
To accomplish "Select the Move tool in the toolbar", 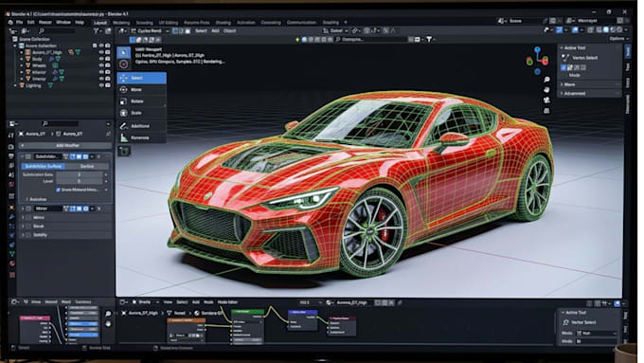I will coord(141,89).
